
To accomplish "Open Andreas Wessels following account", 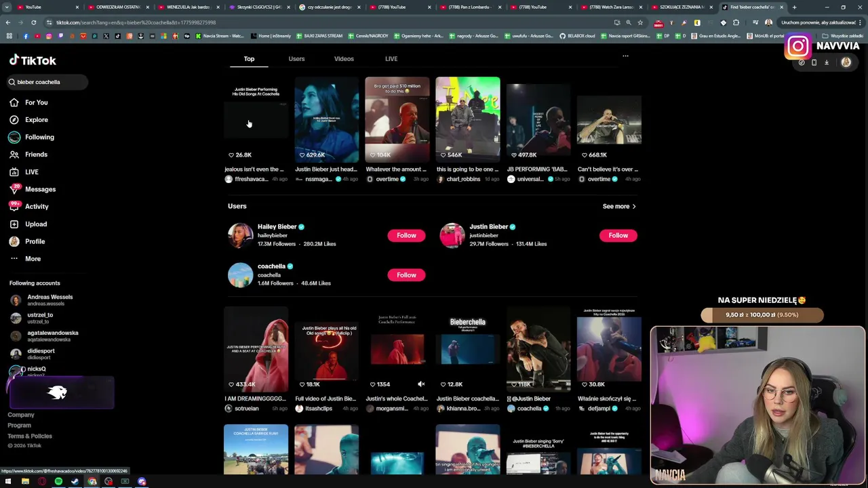I will (x=42, y=300).
